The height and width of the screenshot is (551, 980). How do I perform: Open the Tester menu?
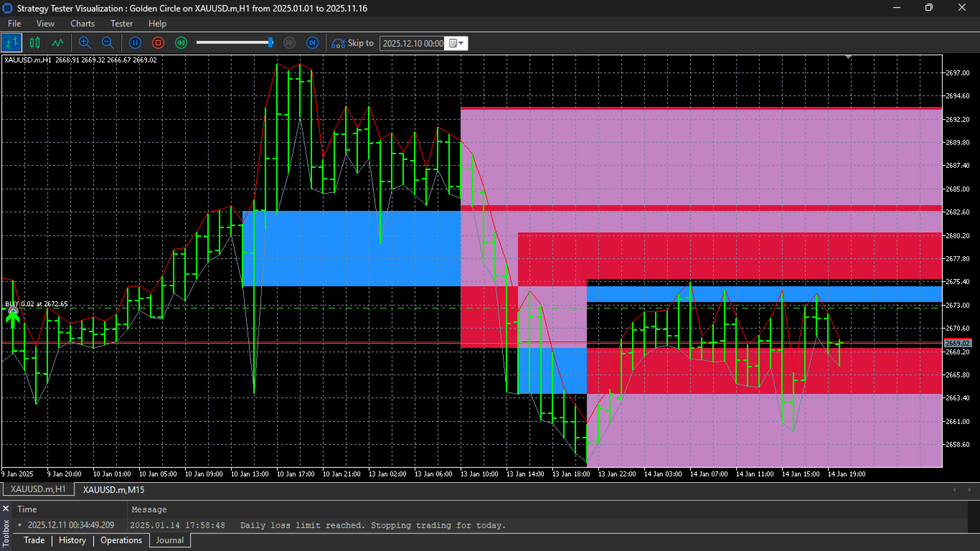tap(121, 24)
